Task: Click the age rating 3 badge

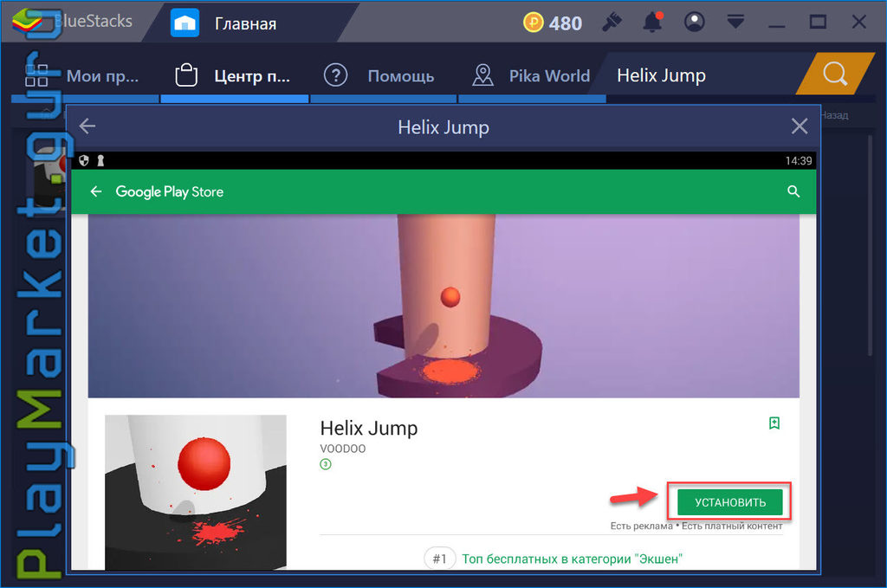Action: click(326, 464)
